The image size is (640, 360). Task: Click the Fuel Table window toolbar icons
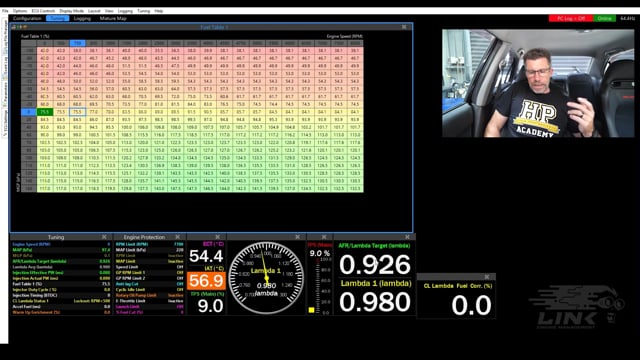click(19, 27)
